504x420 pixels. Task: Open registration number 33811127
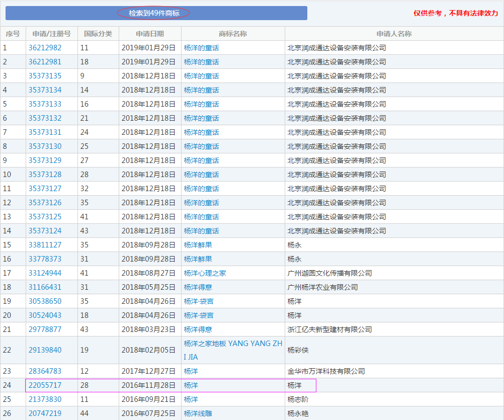point(45,245)
